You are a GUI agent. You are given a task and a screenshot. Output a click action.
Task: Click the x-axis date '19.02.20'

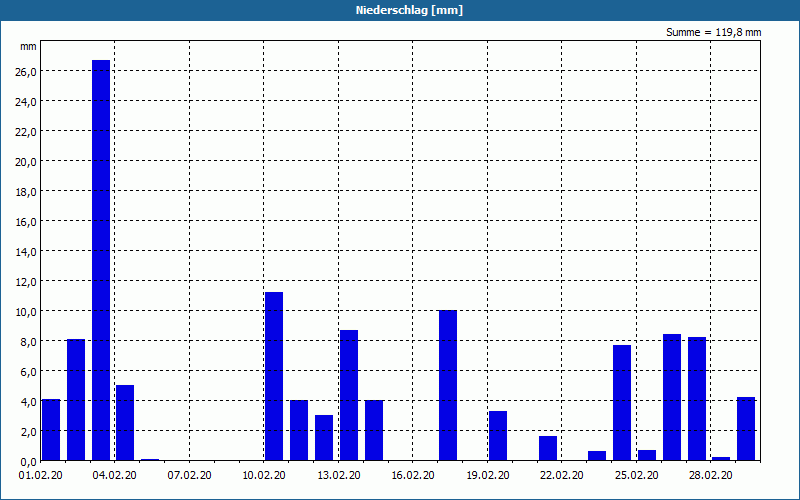pos(488,475)
